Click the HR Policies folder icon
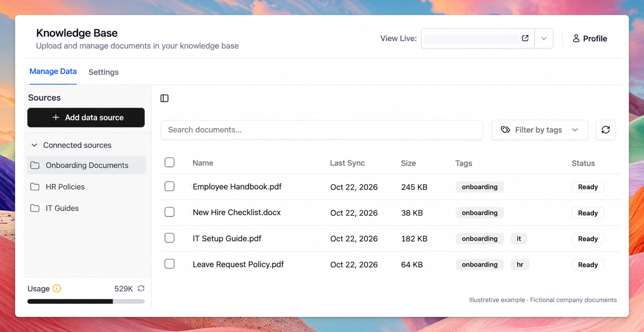This screenshot has width=644, height=332. tap(35, 187)
